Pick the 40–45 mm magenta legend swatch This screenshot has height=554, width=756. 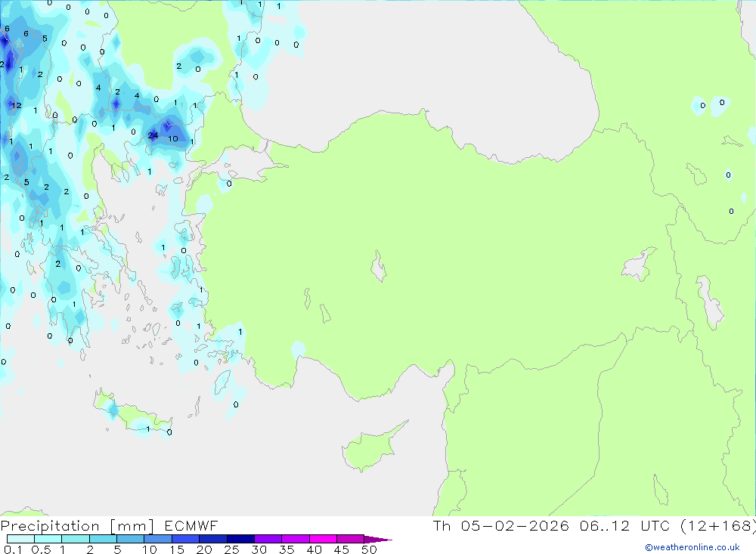[x=323, y=539]
